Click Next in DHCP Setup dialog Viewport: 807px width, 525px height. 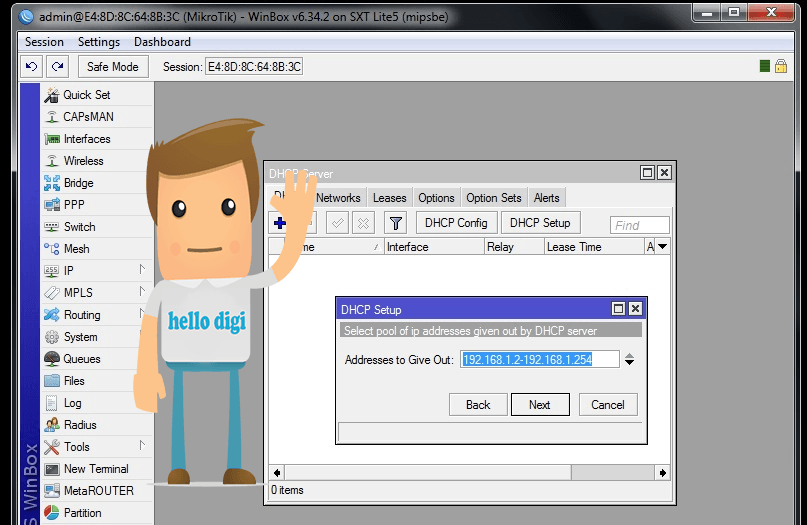click(x=540, y=405)
